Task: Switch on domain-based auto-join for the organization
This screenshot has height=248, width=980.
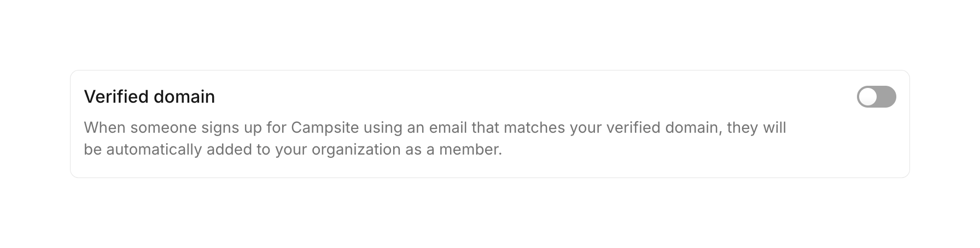Action: (x=876, y=97)
